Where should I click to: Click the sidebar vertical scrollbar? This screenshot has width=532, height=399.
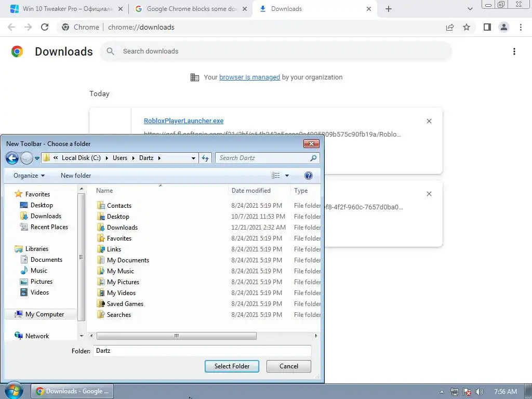(82, 257)
